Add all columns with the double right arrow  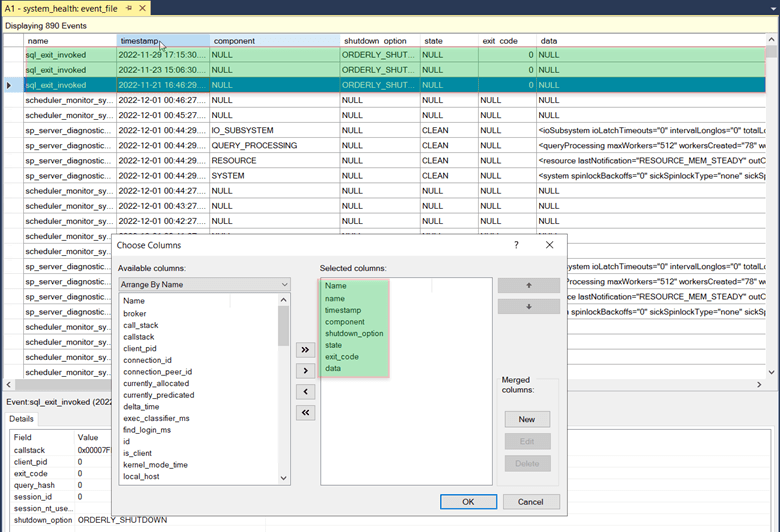(x=305, y=350)
